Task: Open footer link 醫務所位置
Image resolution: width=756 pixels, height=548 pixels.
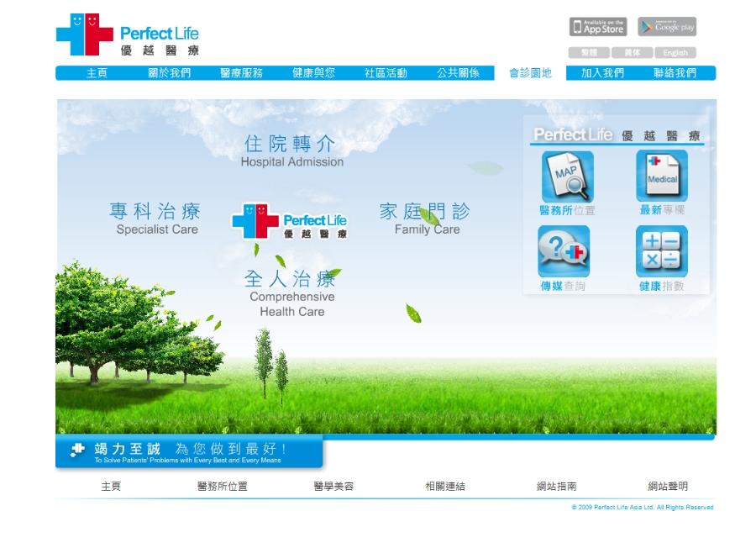Action: [223, 487]
